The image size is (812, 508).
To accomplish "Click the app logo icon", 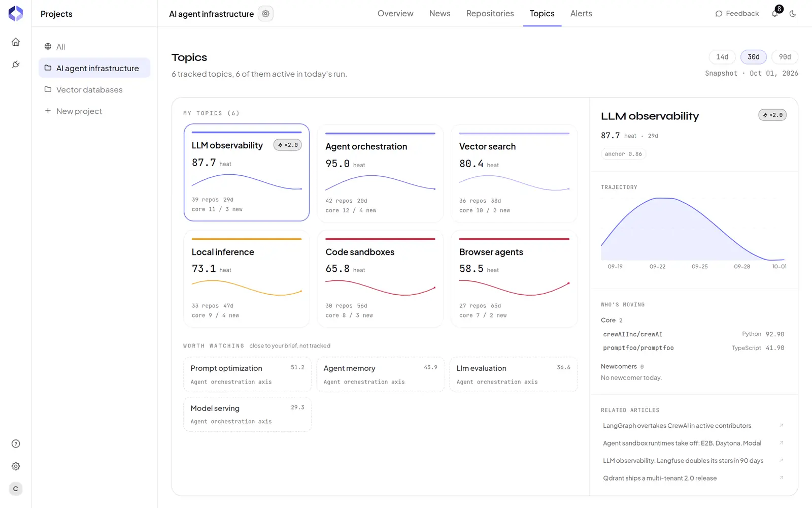I will pos(16,14).
